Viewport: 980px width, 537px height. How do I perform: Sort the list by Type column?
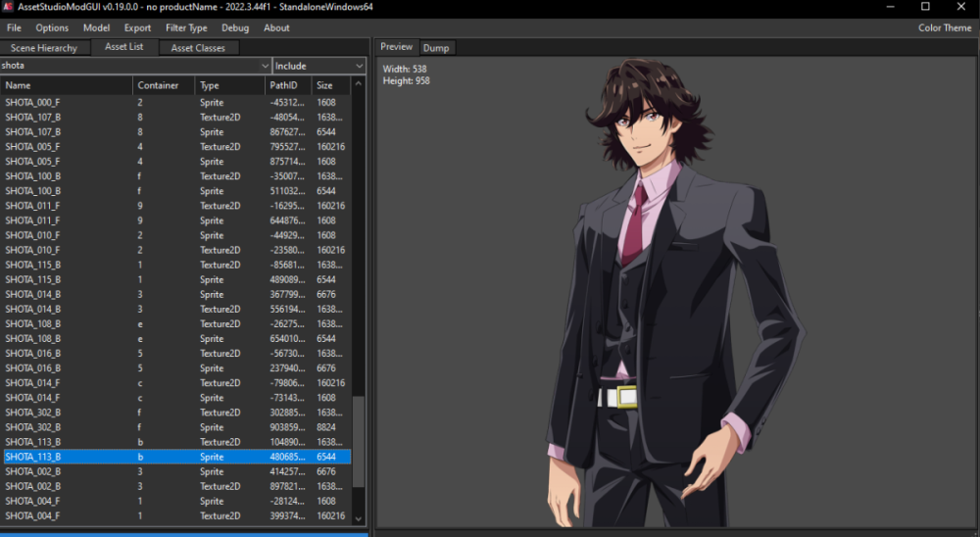[x=230, y=85]
